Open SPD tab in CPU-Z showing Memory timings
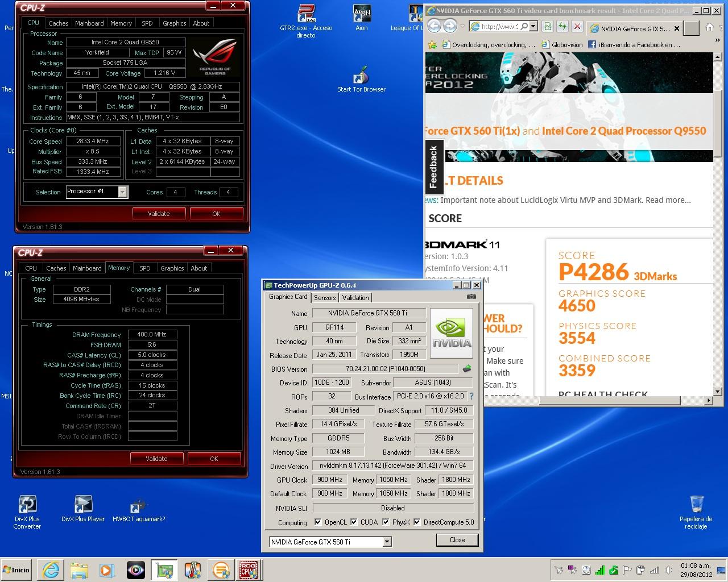 (x=145, y=268)
